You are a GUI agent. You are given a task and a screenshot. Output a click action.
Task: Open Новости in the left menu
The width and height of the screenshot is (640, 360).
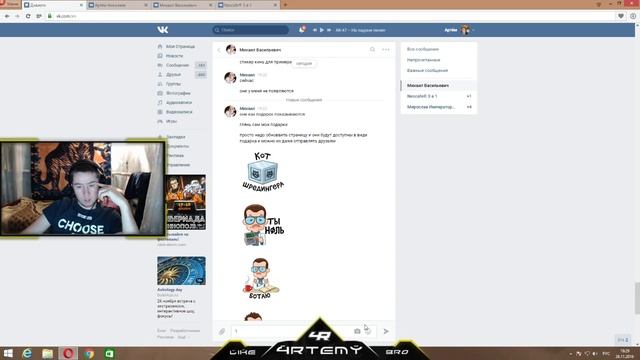[174, 56]
